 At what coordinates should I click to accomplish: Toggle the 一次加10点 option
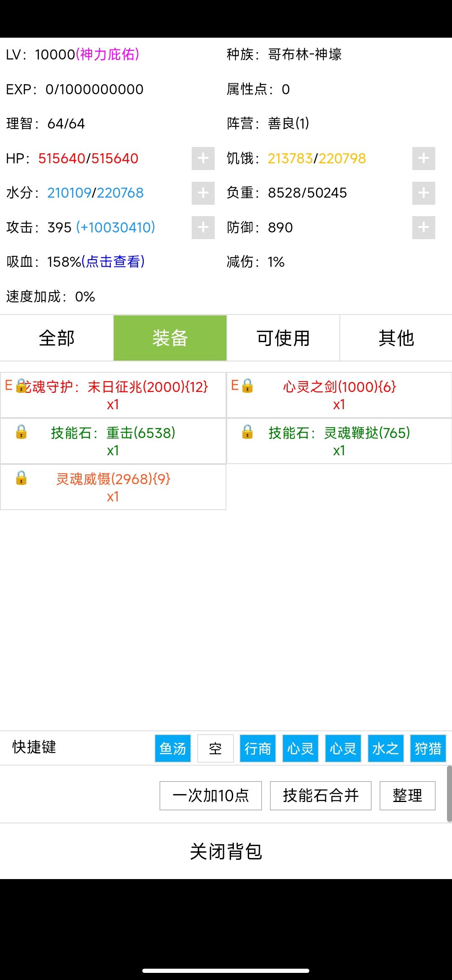(211, 796)
